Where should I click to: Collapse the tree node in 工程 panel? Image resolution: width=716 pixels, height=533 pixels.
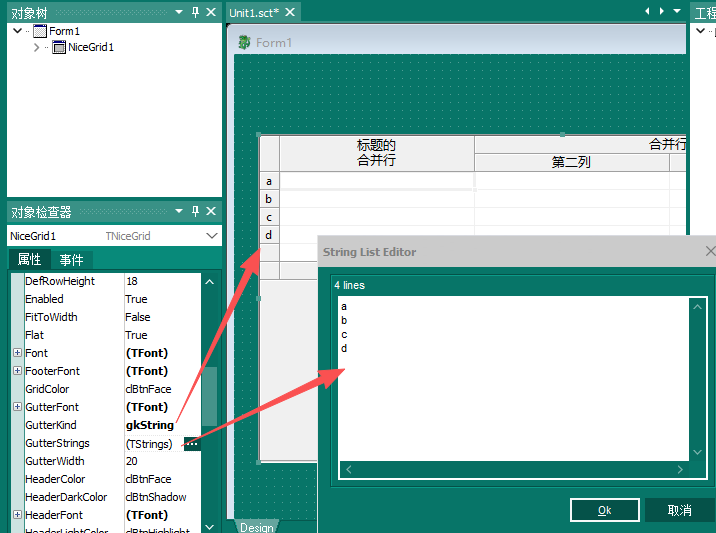[700, 31]
